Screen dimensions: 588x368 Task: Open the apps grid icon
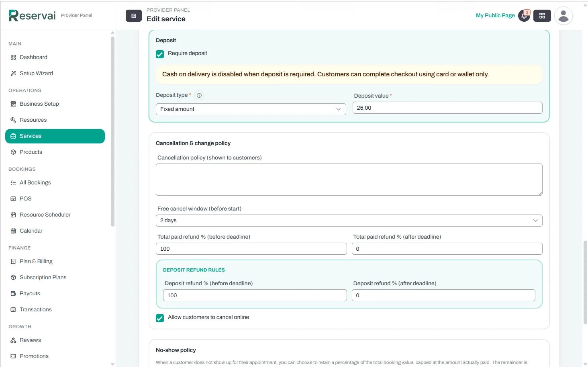coord(542,16)
